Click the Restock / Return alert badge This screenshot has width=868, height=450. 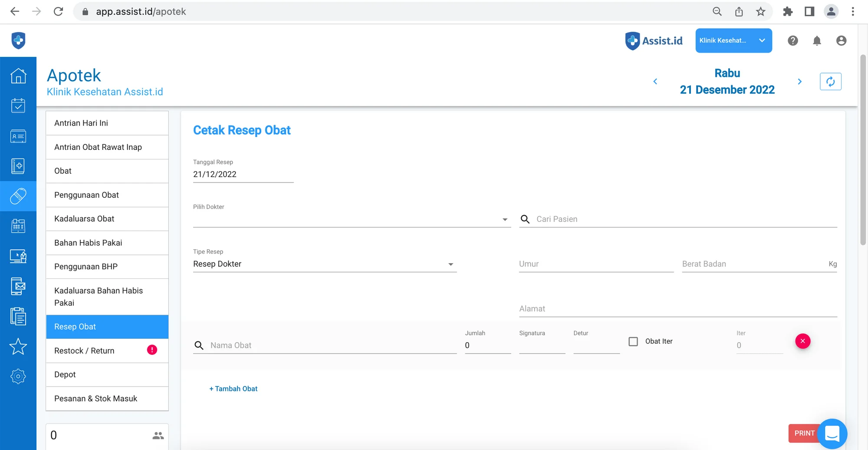(x=152, y=350)
